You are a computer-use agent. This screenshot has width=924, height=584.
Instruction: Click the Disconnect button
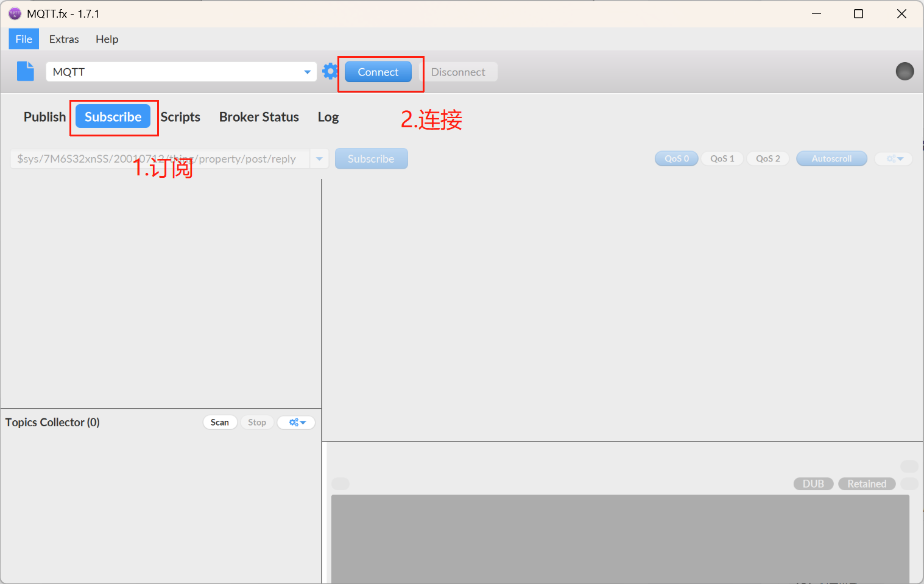pos(458,72)
